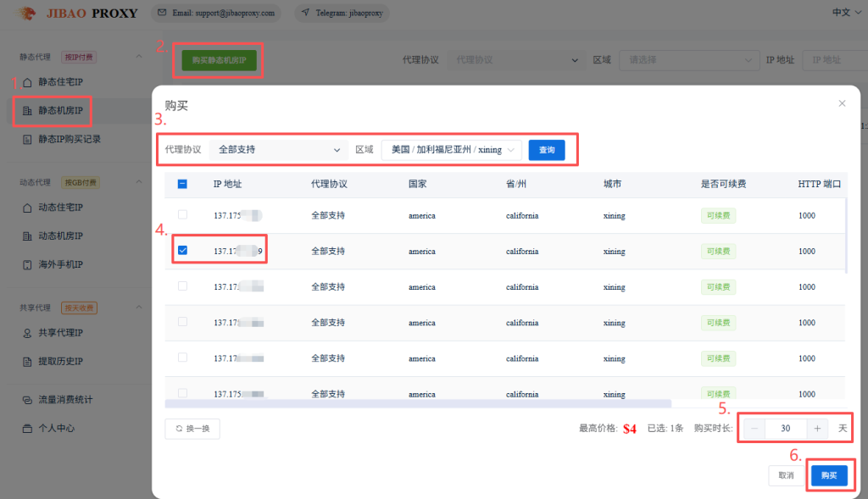Open the 区域 region dropdown showing 美国
The image size is (868, 499).
451,150
